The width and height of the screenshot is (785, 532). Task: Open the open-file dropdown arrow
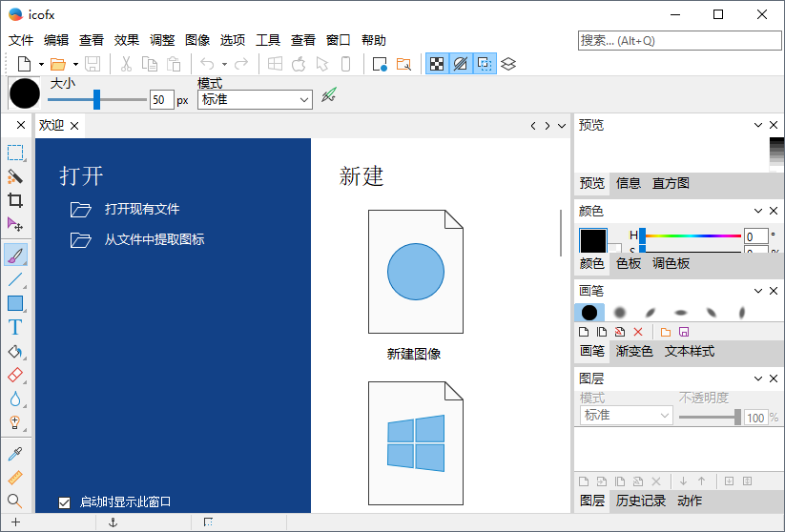point(75,64)
